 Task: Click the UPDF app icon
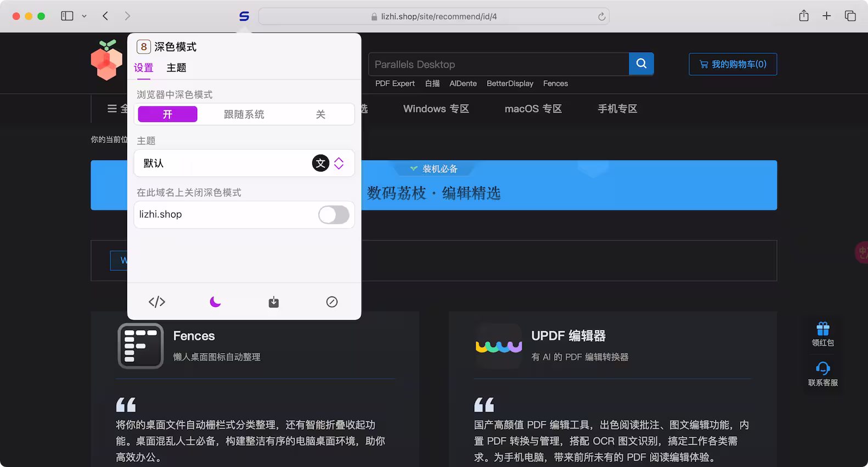[499, 346]
